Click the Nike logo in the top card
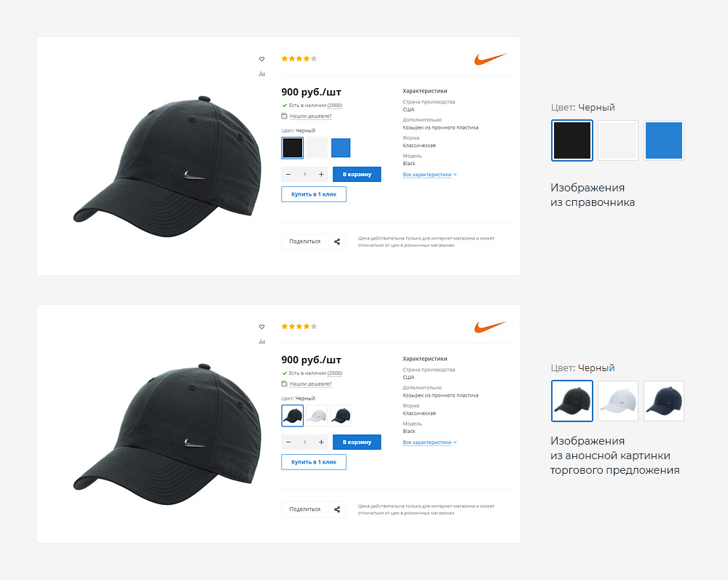This screenshot has height=580, width=728. pos(490,59)
